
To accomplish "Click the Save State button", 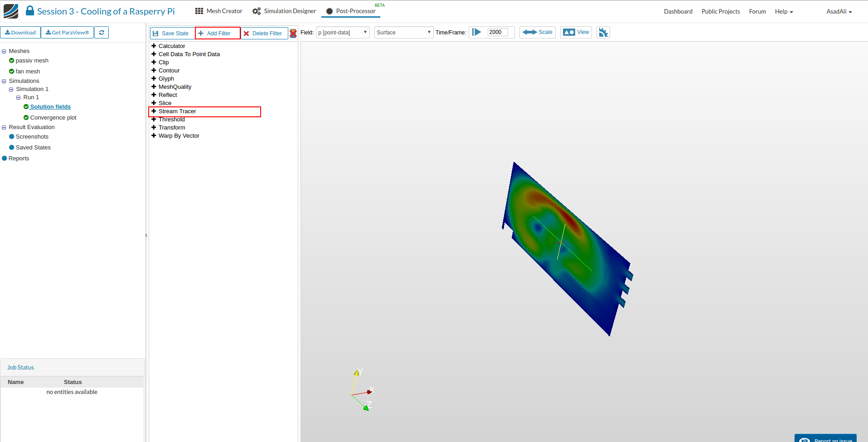I will point(171,34).
